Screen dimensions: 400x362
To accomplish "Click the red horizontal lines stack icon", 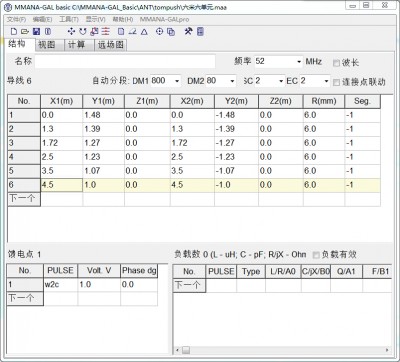I will pyautogui.click(x=106, y=32).
